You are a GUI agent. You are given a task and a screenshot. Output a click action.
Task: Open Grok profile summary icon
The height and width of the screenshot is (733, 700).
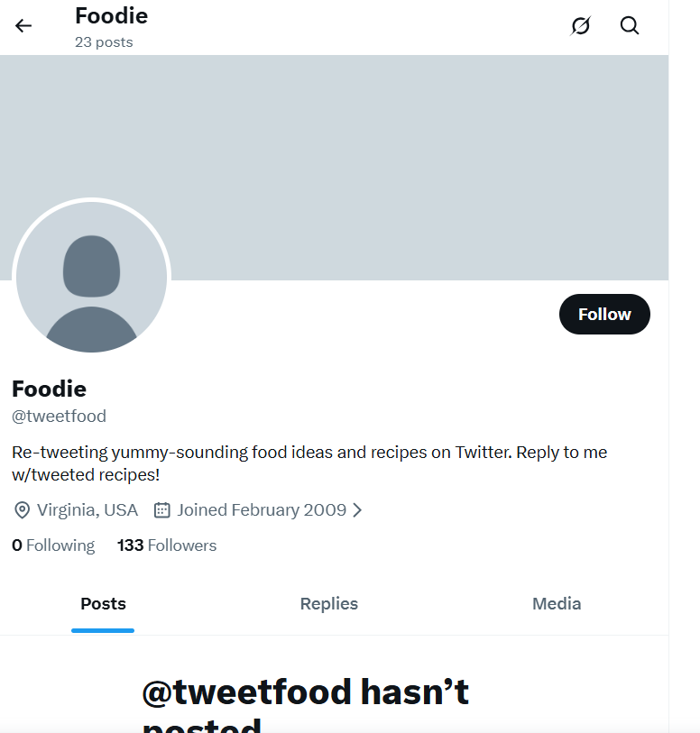pyautogui.click(x=581, y=26)
